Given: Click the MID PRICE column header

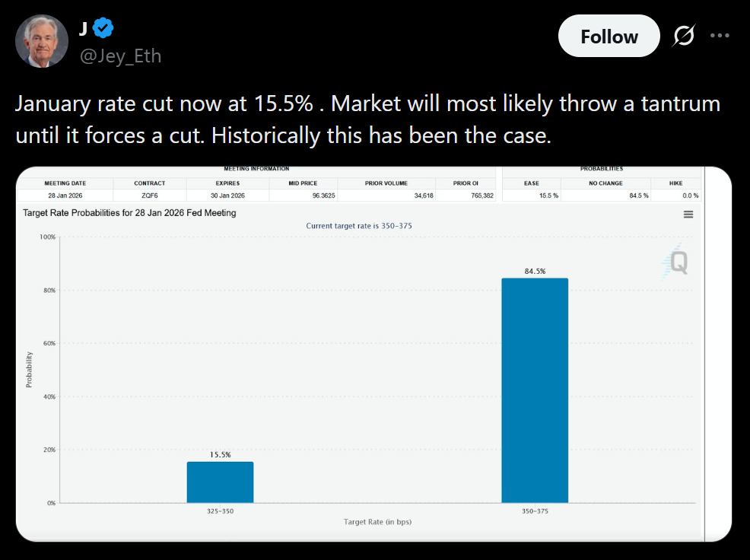Looking at the screenshot, I should click(303, 183).
